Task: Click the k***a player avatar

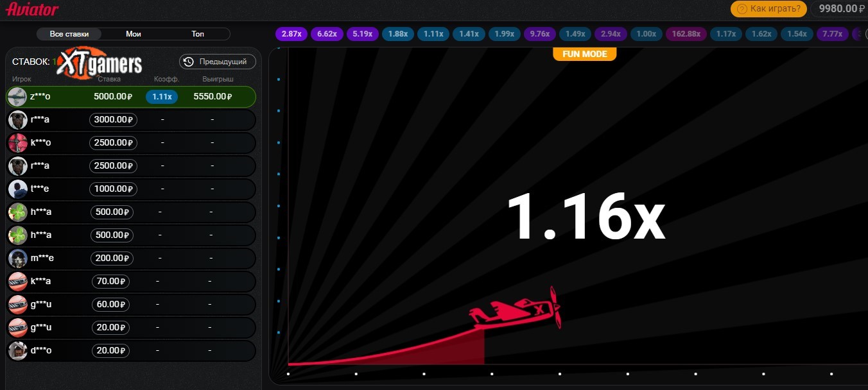Action: click(17, 281)
